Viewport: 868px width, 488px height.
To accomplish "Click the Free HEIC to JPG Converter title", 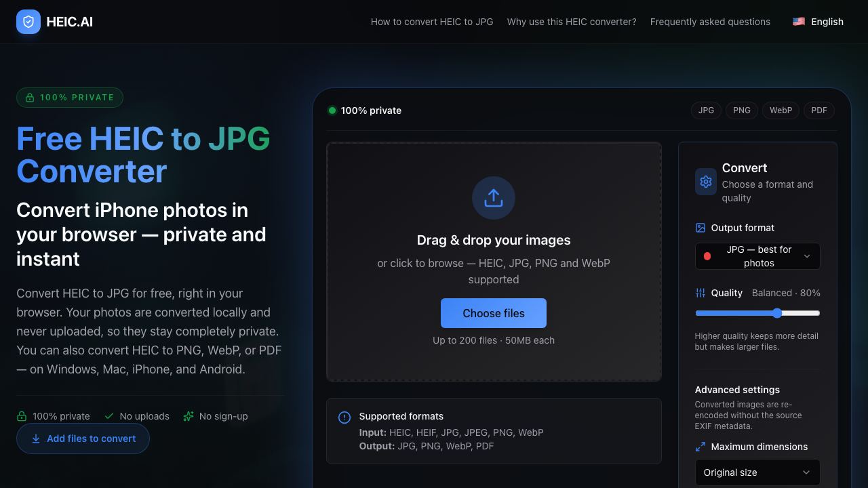I will 143,155.
